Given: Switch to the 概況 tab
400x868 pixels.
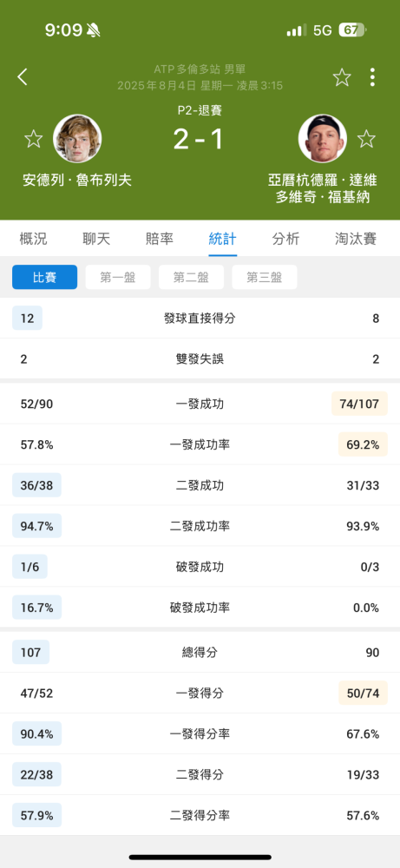Looking at the screenshot, I should (33, 239).
